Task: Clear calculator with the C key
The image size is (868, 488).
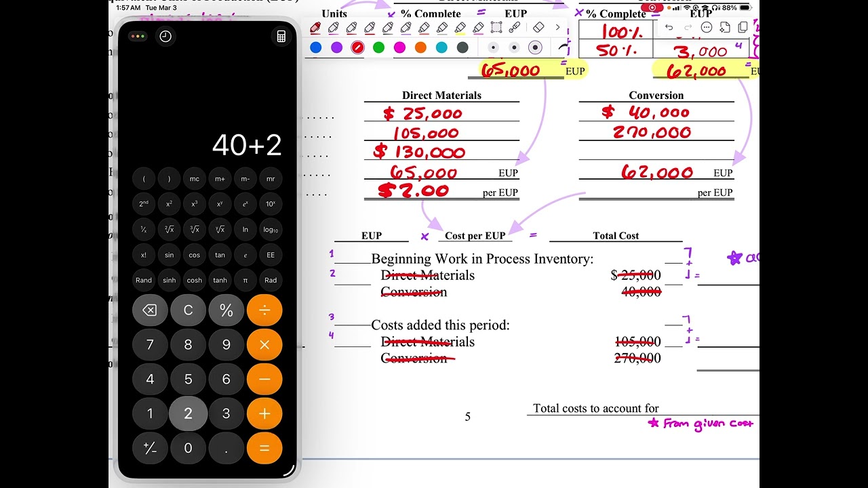Action: [x=188, y=310]
